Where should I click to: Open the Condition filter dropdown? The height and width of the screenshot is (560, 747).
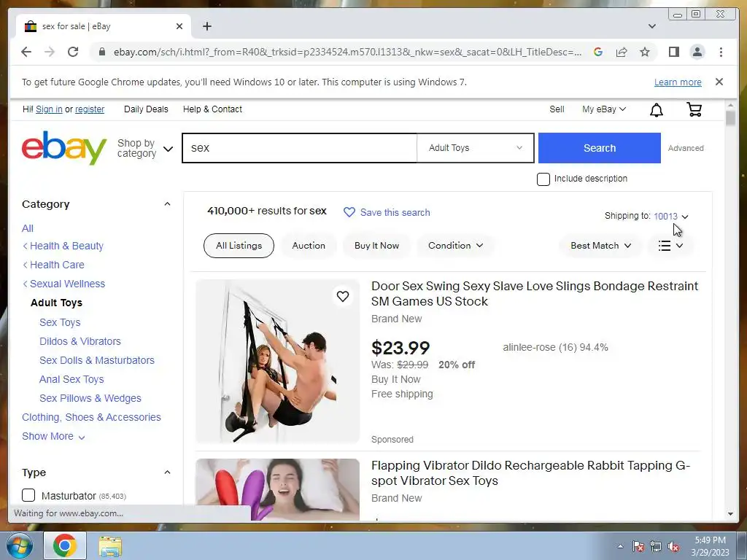point(455,246)
